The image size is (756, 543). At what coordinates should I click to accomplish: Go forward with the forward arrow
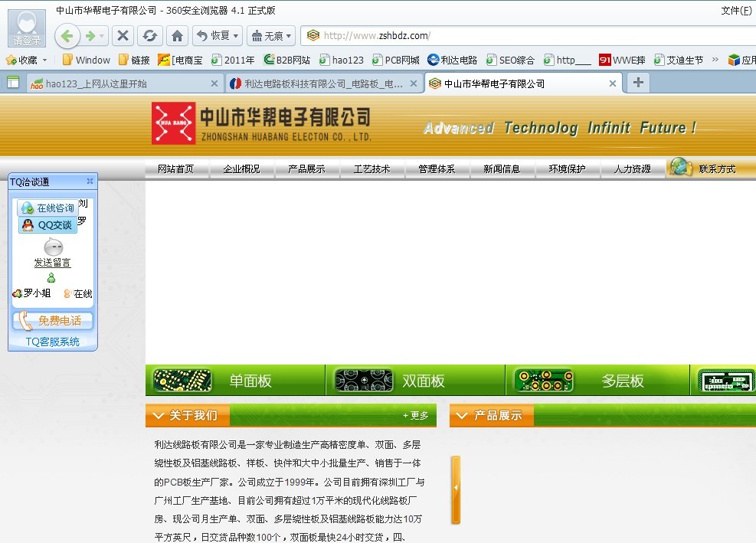90,36
